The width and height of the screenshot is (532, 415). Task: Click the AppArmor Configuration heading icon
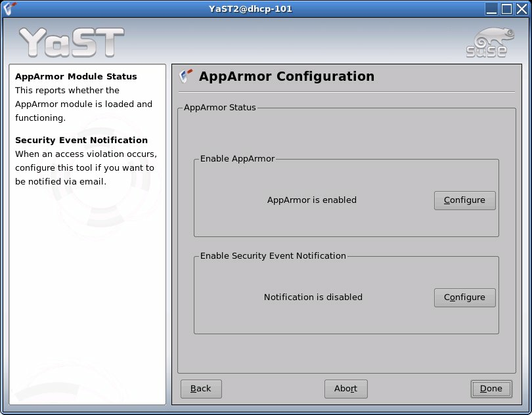click(x=186, y=76)
